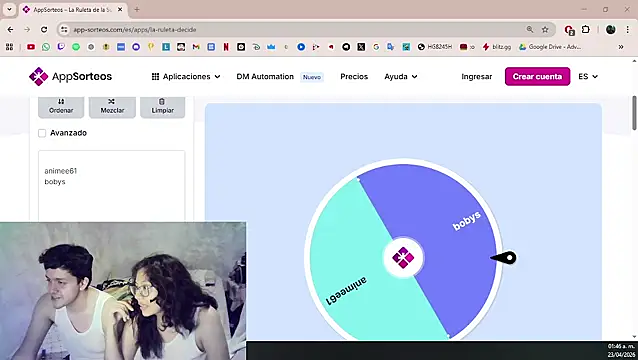Open the tab search dropdown arrow
This screenshot has width=638, height=360.
[9, 9]
